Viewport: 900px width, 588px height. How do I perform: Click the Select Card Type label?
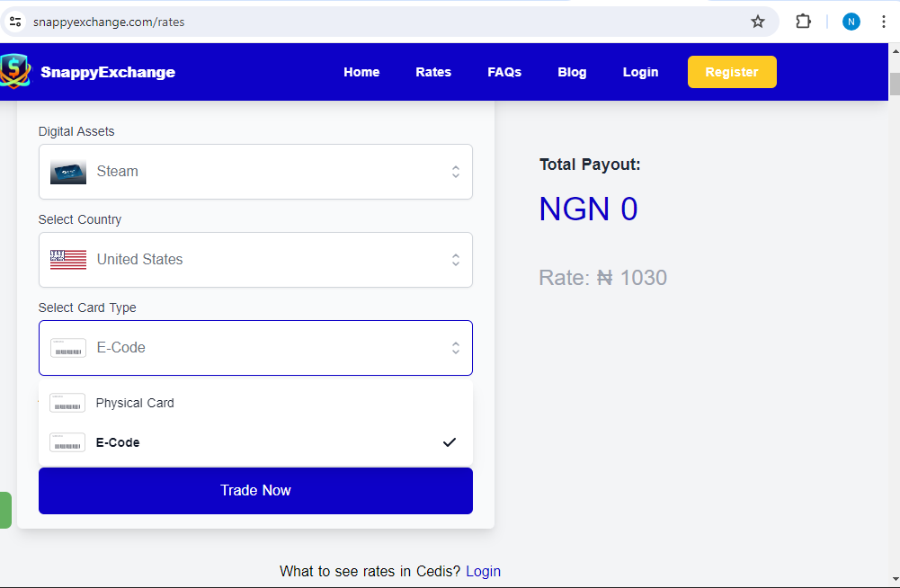(87, 307)
